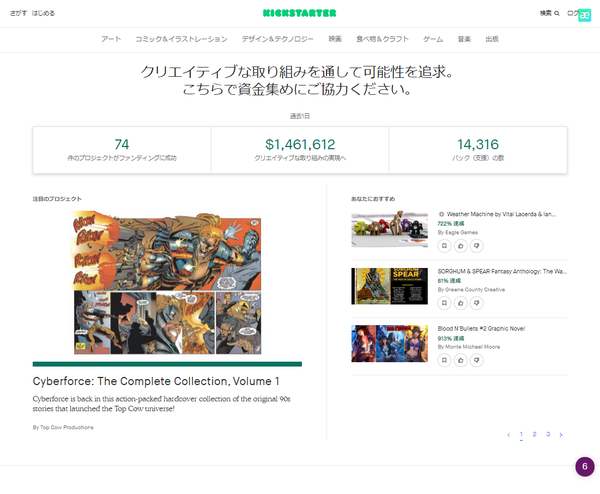This screenshot has height=494, width=600.
Task: Click the 74 funded projects stat
Action: pyautogui.click(x=122, y=150)
